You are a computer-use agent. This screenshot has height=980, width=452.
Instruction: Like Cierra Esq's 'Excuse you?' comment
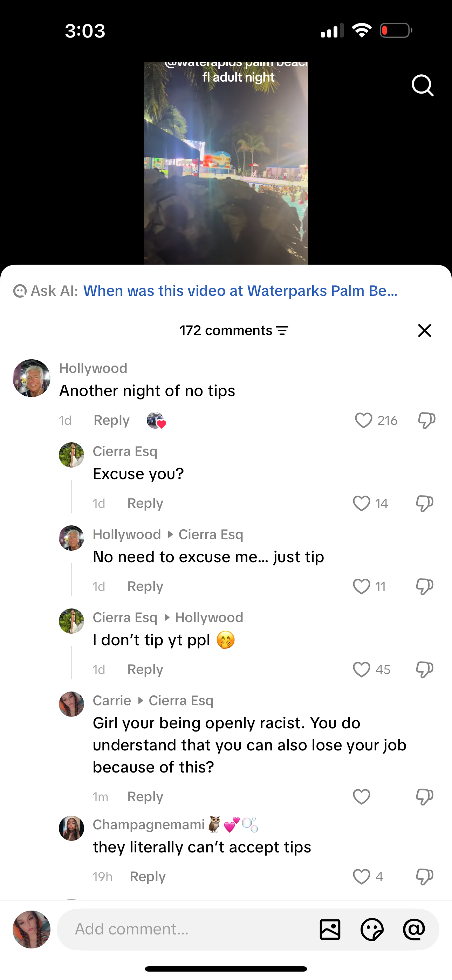(x=362, y=503)
